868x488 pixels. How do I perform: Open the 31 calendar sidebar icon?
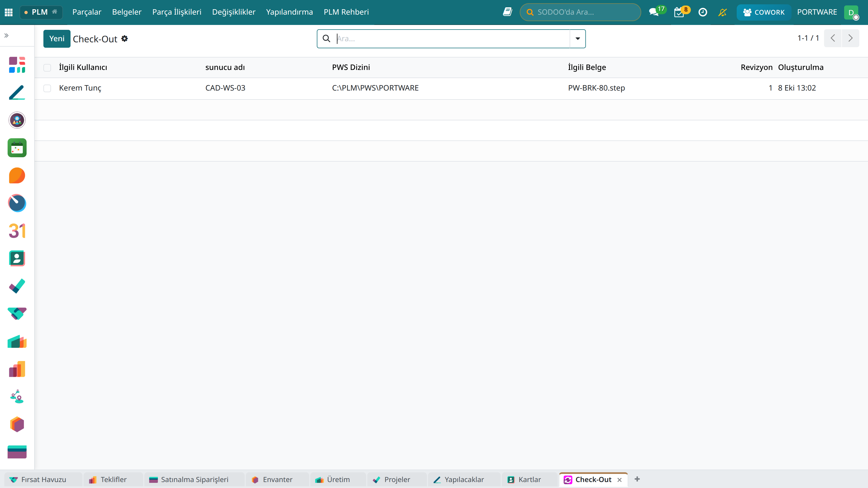(x=17, y=231)
